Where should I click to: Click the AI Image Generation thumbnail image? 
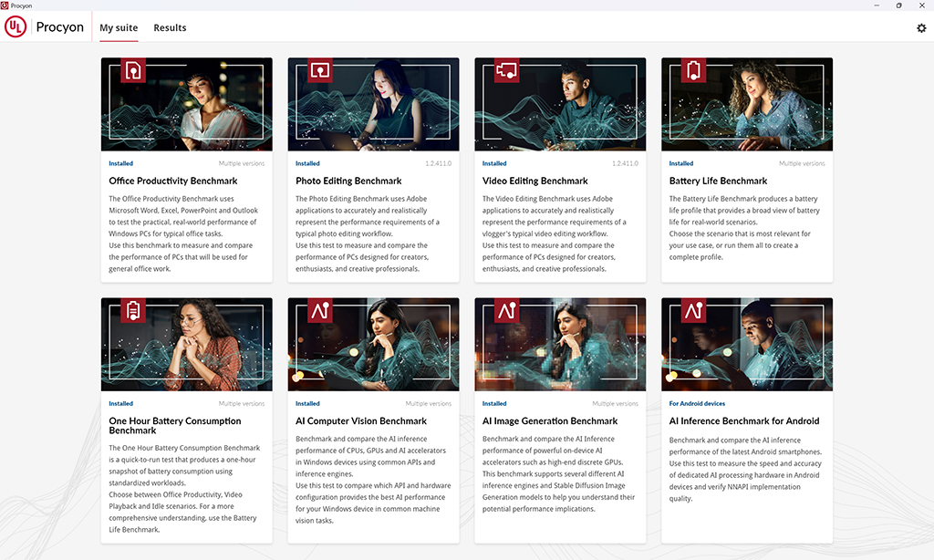(x=560, y=345)
